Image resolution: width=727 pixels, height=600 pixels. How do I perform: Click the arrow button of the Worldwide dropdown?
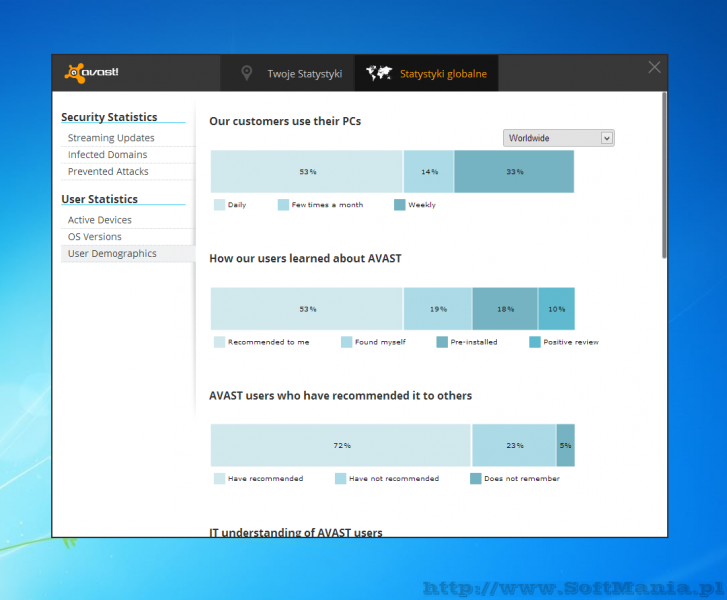606,138
